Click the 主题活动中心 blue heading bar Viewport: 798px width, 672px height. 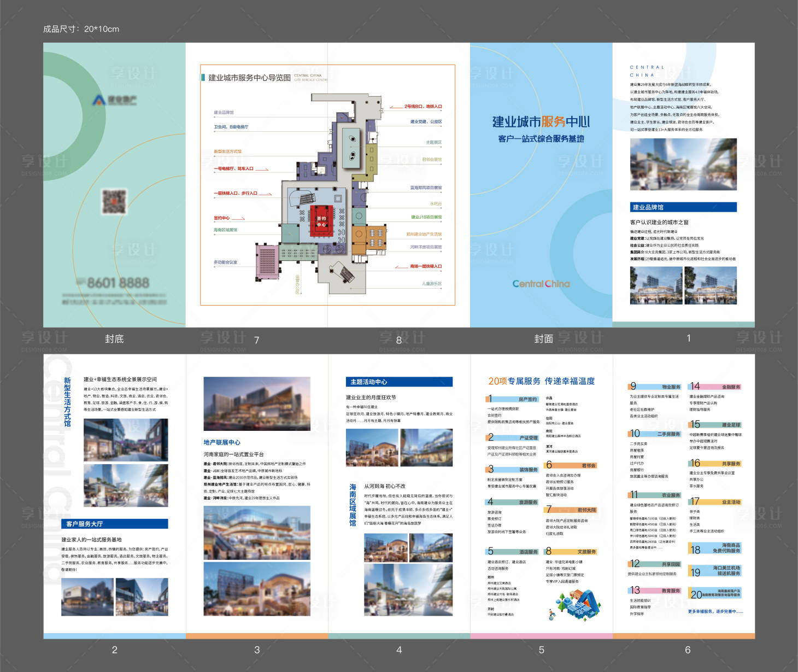[399, 382]
